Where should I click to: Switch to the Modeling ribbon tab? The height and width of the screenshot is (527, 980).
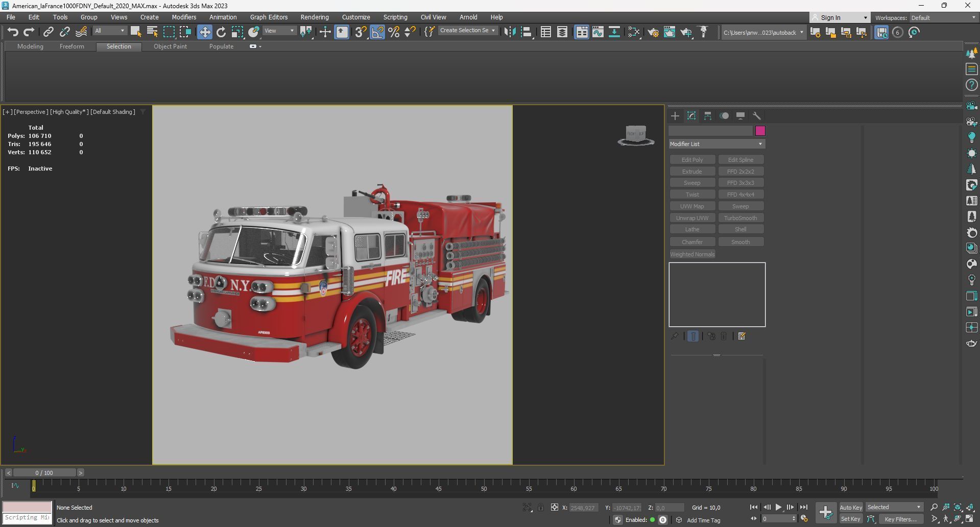pos(30,46)
